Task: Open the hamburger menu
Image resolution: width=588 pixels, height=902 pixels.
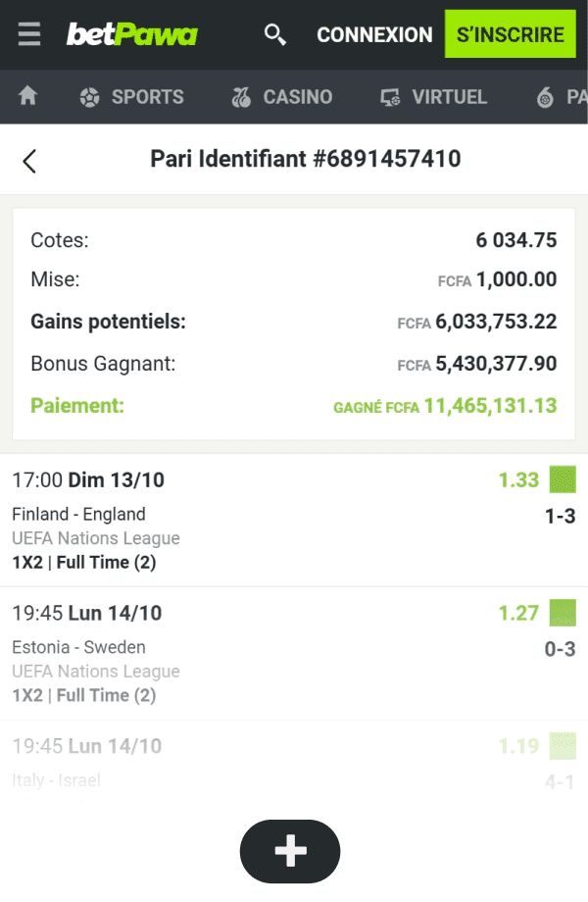Action: coord(29,34)
